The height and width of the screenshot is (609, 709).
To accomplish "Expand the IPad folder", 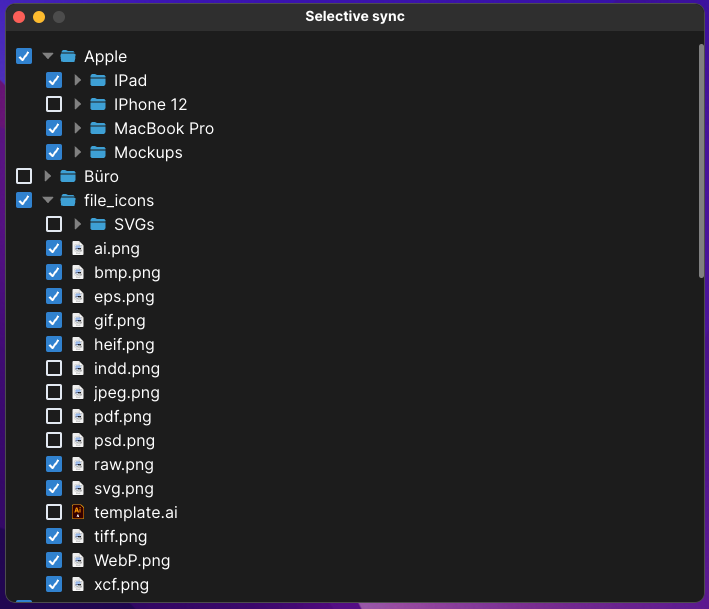I will [x=78, y=80].
